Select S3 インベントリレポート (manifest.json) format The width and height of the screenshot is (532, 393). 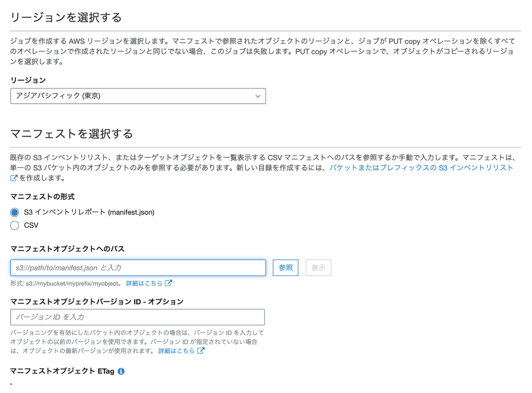click(14, 212)
